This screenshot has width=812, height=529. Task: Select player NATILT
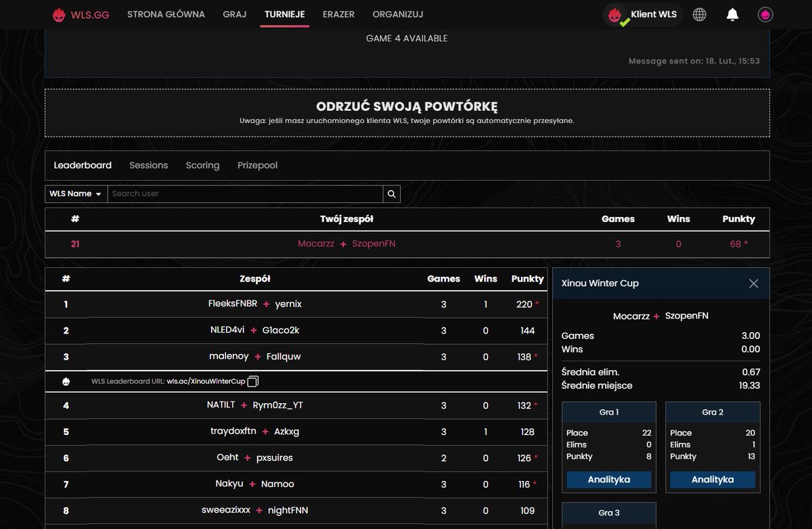pos(221,405)
